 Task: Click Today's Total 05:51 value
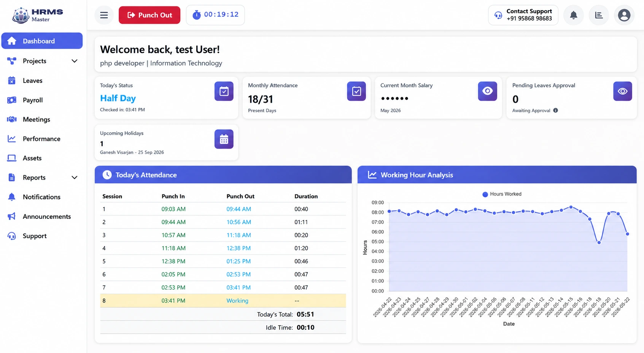(x=305, y=314)
